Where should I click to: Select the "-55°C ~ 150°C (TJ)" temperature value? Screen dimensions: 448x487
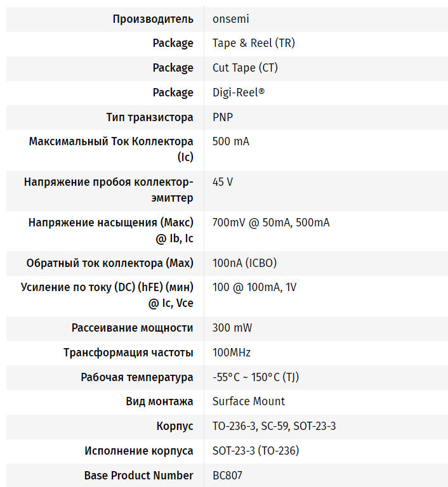tap(256, 377)
